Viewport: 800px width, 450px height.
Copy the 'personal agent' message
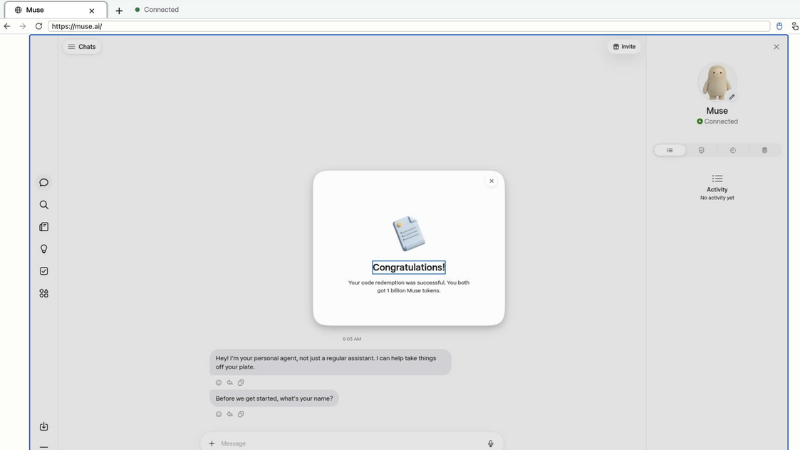tap(241, 383)
